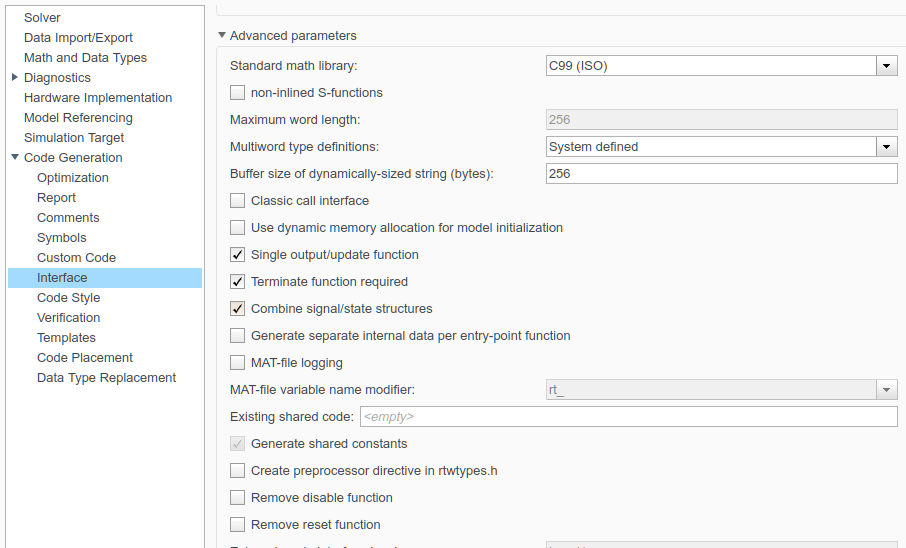Screen dimensions: 906x548
Task: Open the Code Style subpage
Action: point(68,298)
